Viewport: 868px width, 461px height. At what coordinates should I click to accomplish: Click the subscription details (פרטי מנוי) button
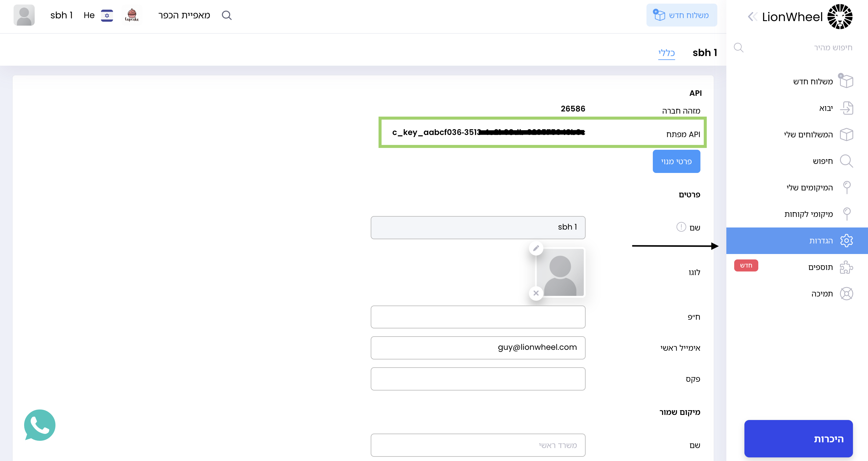click(676, 162)
